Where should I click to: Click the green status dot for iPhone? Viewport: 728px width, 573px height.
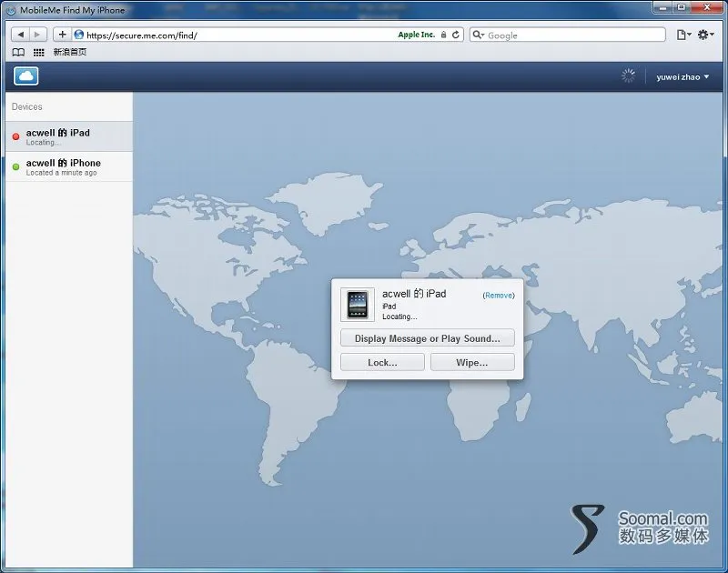(15, 166)
